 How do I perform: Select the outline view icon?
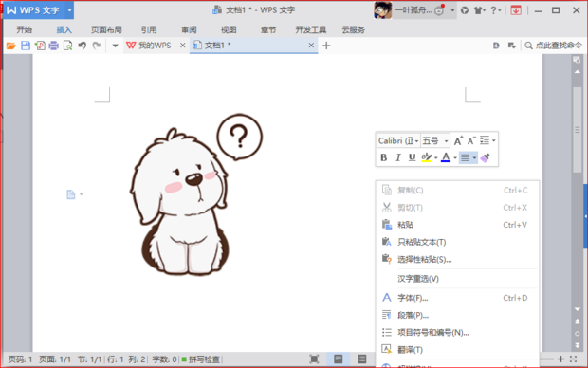[361, 359]
